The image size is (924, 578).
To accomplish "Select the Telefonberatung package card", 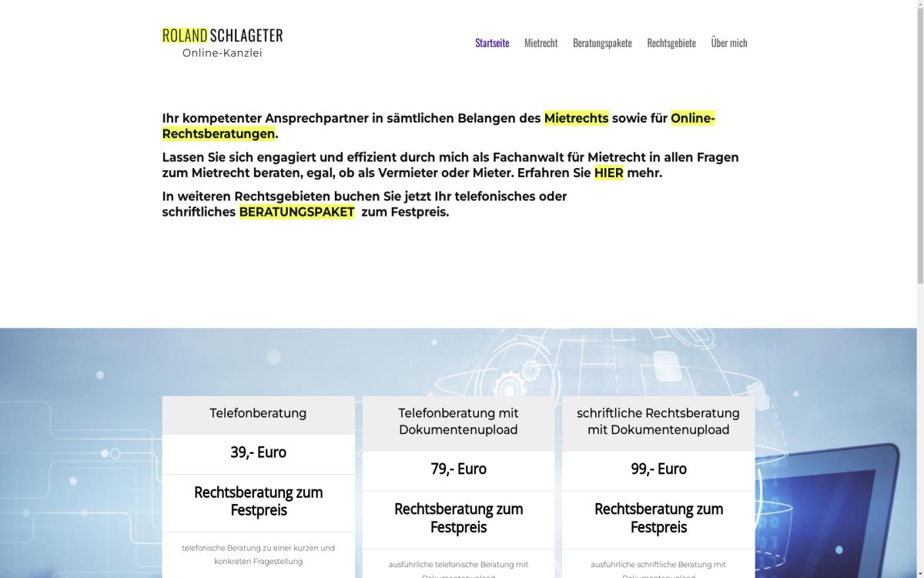I will click(x=258, y=413).
